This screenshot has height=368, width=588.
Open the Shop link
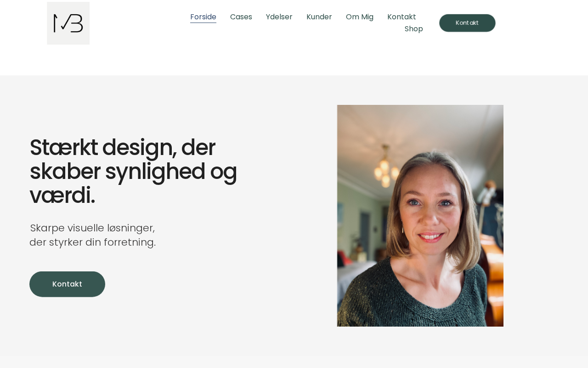click(x=414, y=29)
